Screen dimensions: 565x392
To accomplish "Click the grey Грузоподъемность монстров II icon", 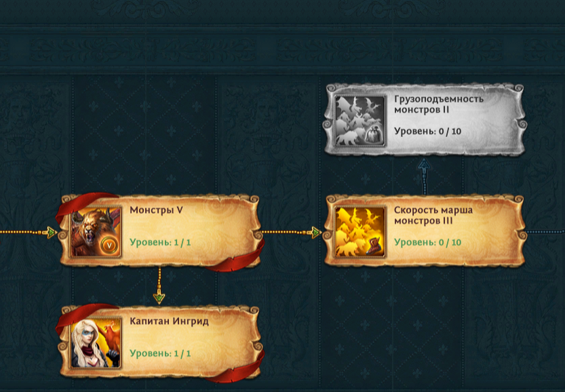I will tap(360, 121).
